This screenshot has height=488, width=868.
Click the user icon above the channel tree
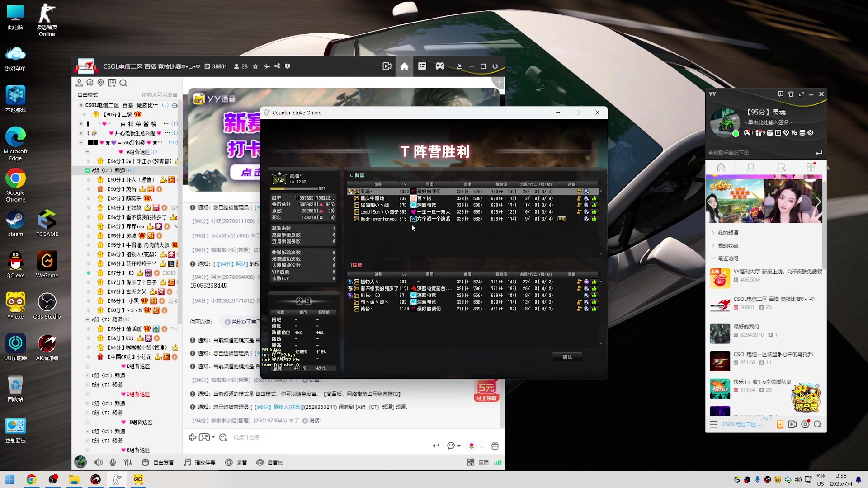tap(79, 83)
